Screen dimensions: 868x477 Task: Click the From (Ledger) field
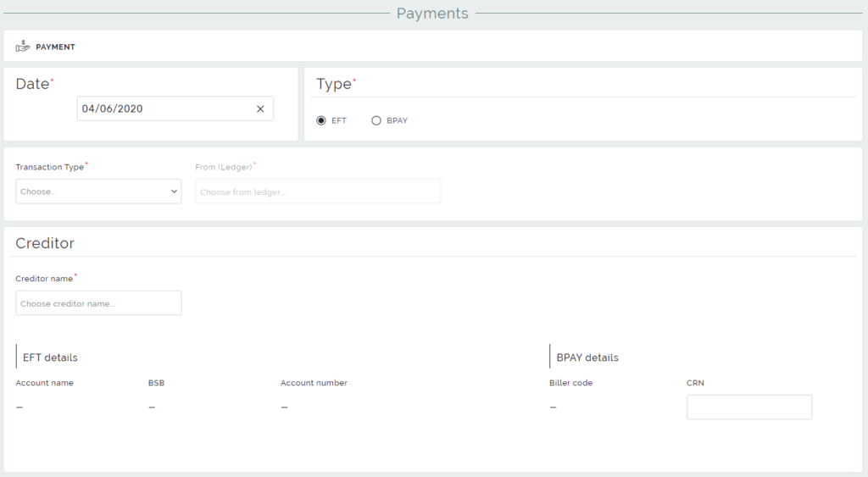pos(318,191)
